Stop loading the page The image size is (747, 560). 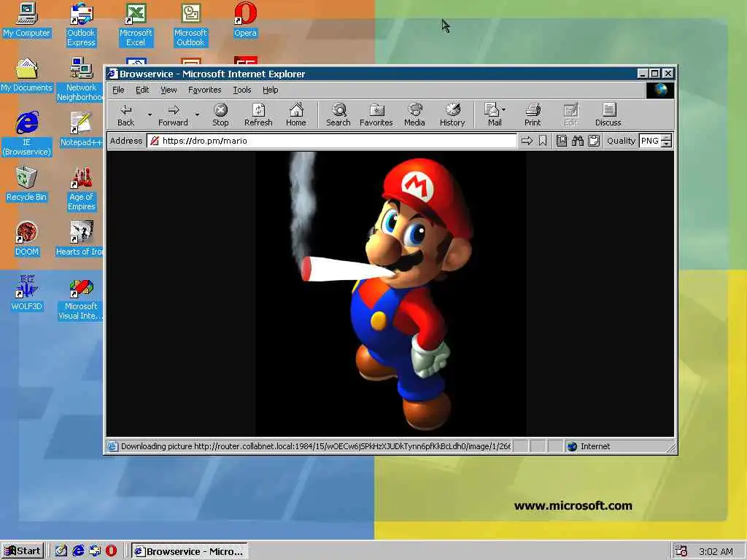click(220, 114)
